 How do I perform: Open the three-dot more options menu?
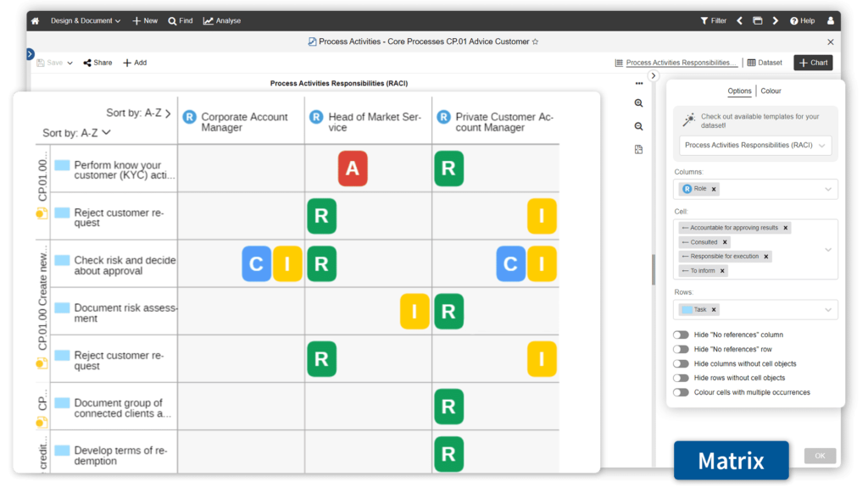point(638,83)
